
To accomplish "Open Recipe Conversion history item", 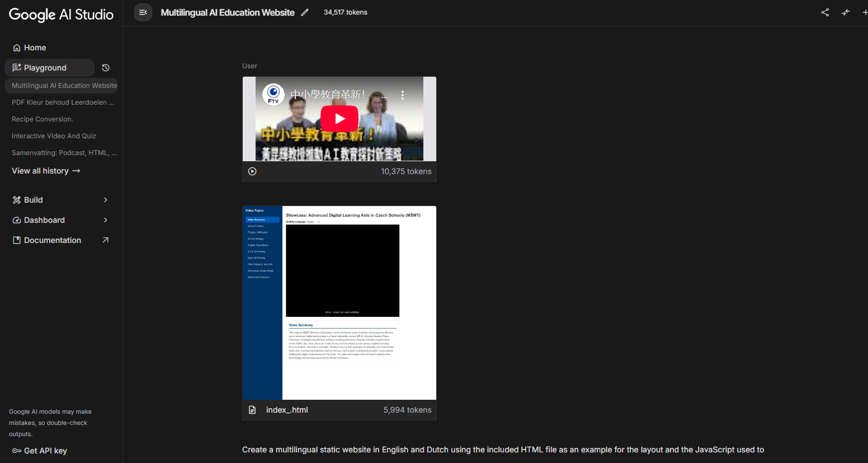I will [43, 119].
